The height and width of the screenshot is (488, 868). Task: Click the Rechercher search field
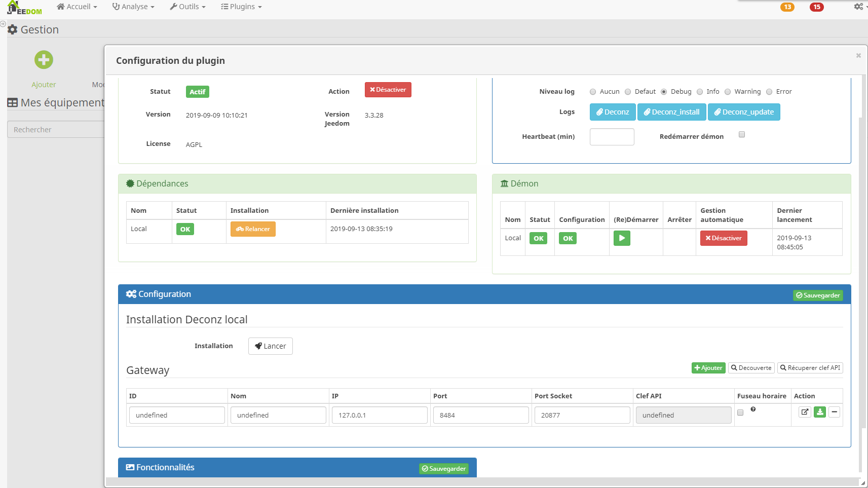coord(56,129)
